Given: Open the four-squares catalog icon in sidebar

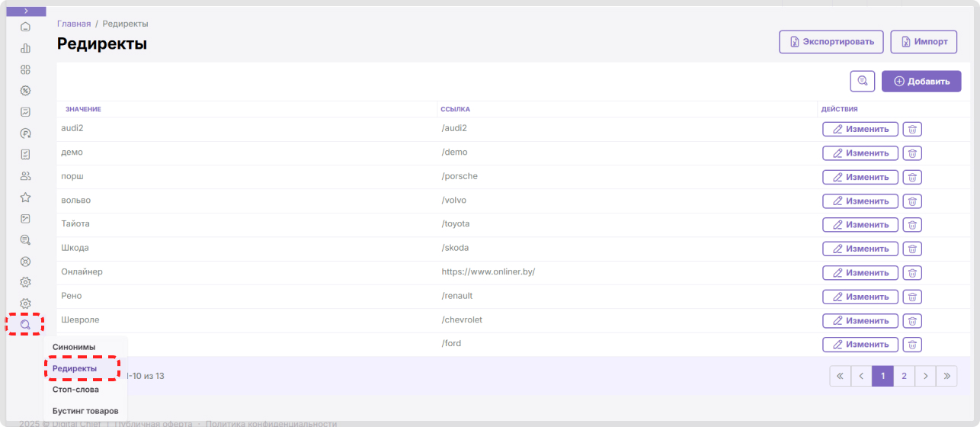Looking at the screenshot, I should point(25,69).
